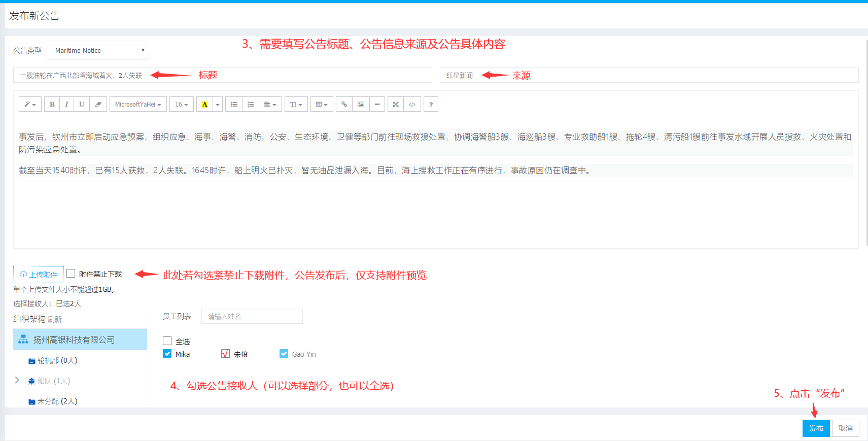Click inside the notice content editor
This screenshot has width=868, height=441.
[436, 183]
